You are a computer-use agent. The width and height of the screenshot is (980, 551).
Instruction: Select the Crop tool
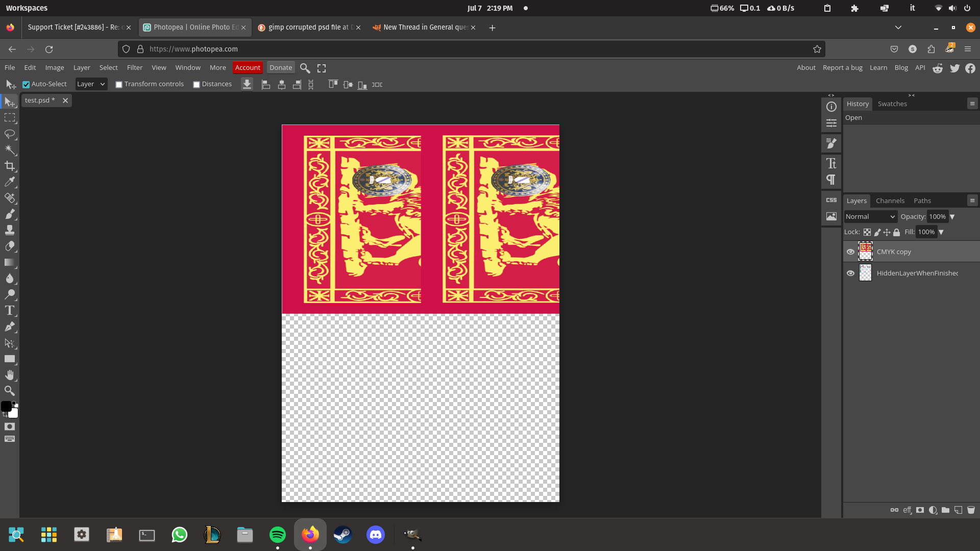click(10, 166)
